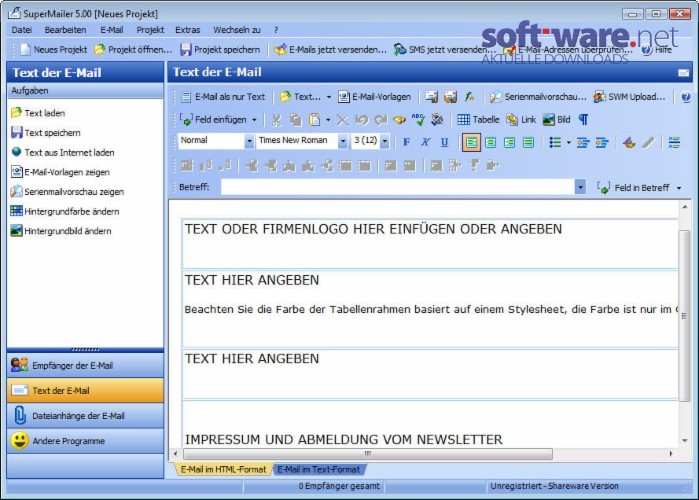Toggle center alignment
This screenshot has width=699, height=500.
(491, 143)
